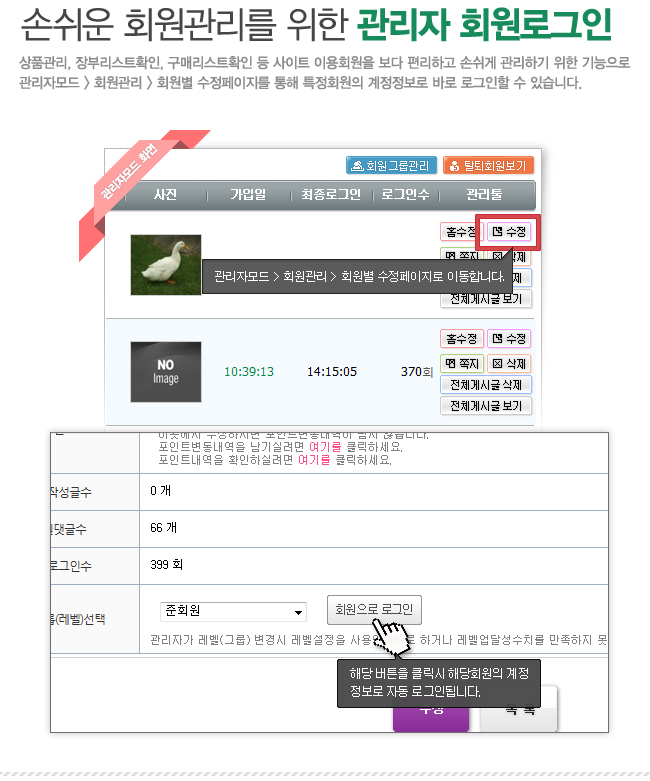Click the highlighted 수정 edit button
The image size is (650, 781).
tap(509, 232)
